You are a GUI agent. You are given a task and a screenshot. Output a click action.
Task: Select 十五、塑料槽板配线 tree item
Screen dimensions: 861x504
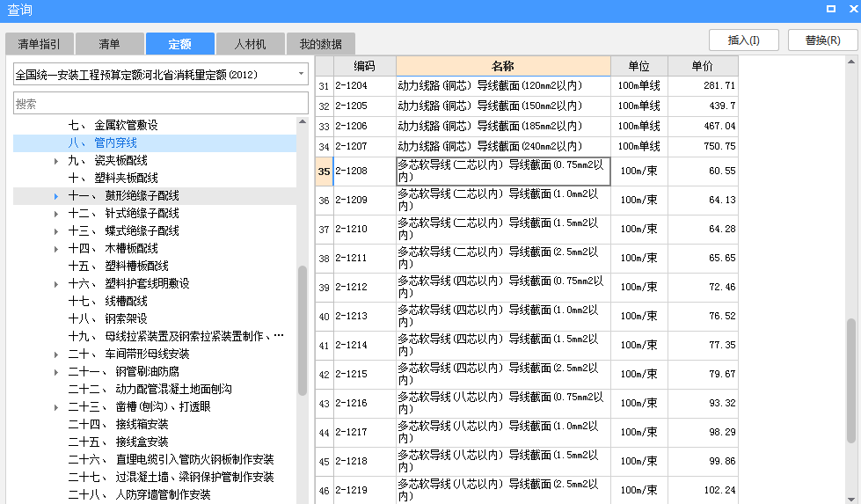(118, 266)
